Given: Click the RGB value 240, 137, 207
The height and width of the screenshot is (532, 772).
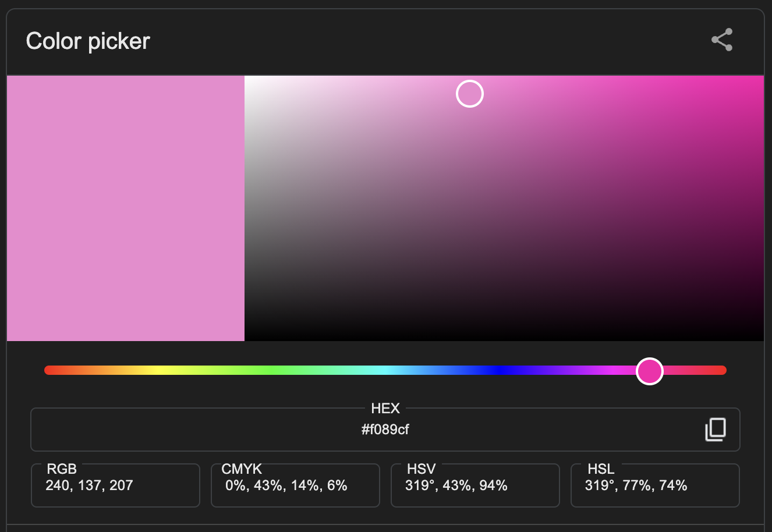Looking at the screenshot, I should (90, 485).
